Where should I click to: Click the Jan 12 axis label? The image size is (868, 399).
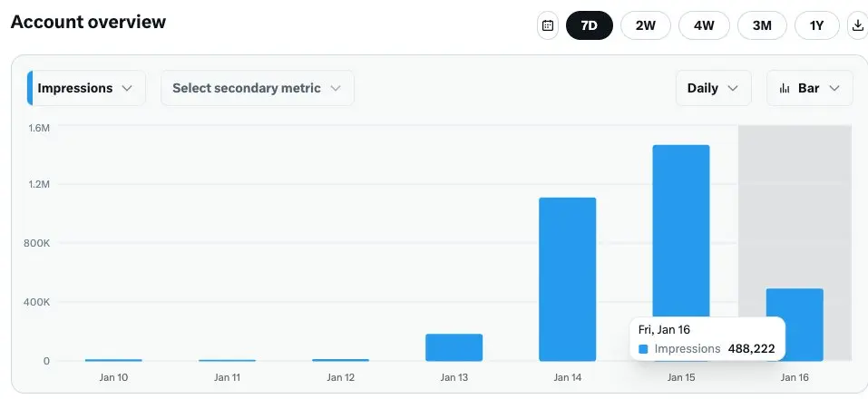[x=340, y=377]
